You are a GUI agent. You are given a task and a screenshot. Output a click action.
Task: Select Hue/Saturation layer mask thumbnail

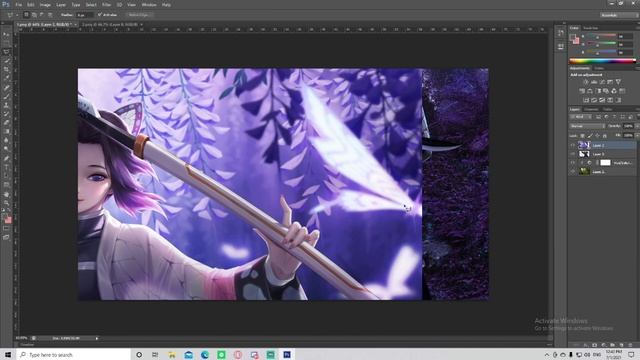pos(605,163)
